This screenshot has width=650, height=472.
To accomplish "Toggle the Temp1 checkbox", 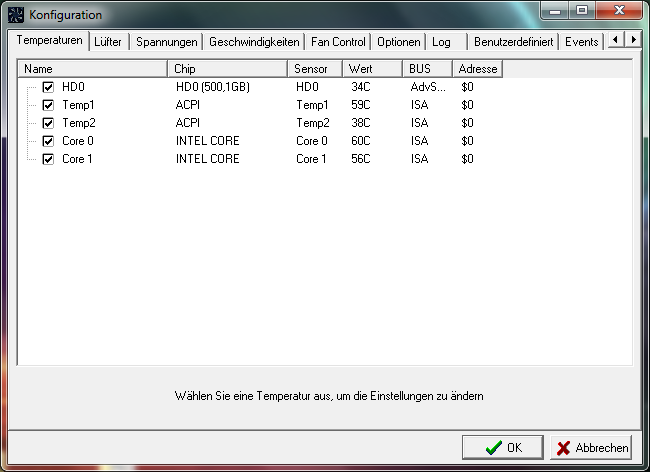I will (48, 105).
